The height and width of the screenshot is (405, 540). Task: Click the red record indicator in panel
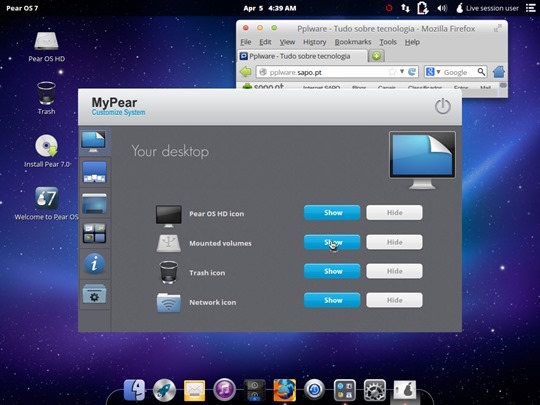pos(389,8)
